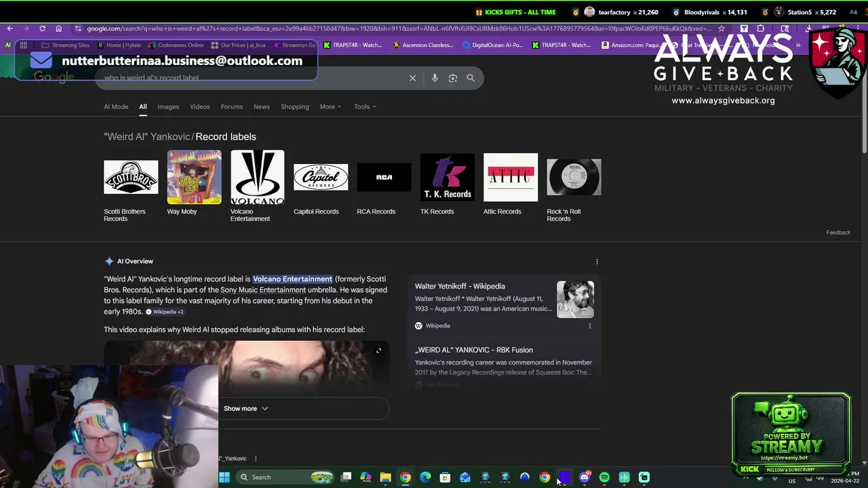Screen dimensions: 868x488
Task: Start voice search with the microphone icon
Action: pos(435,78)
